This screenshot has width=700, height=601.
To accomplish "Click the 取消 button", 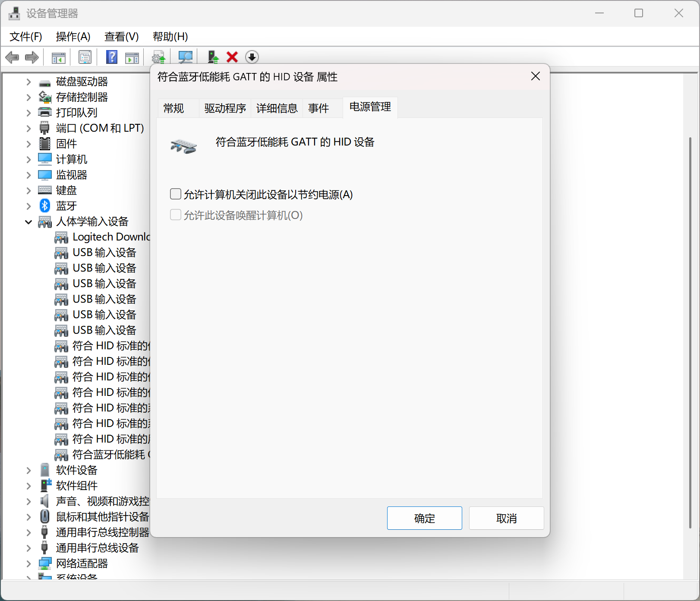I will coord(506,518).
